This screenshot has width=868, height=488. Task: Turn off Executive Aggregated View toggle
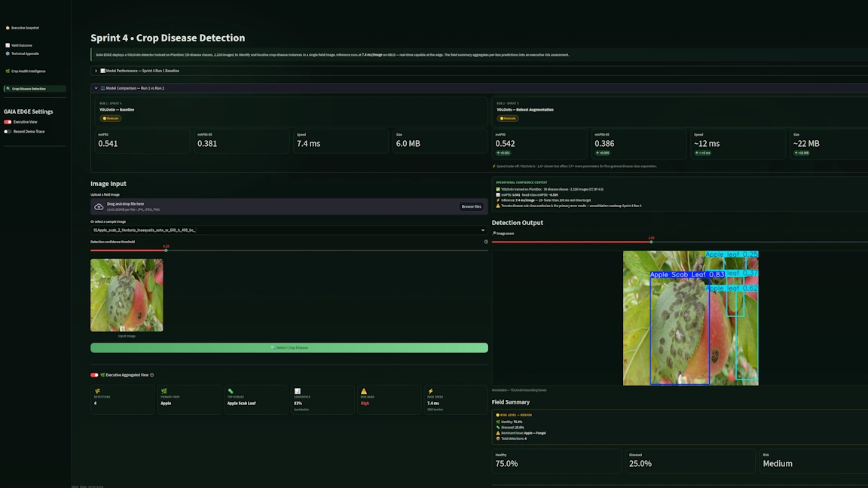click(x=94, y=375)
